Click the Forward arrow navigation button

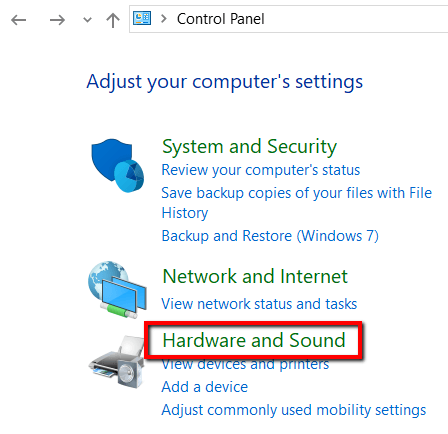[x=57, y=20]
